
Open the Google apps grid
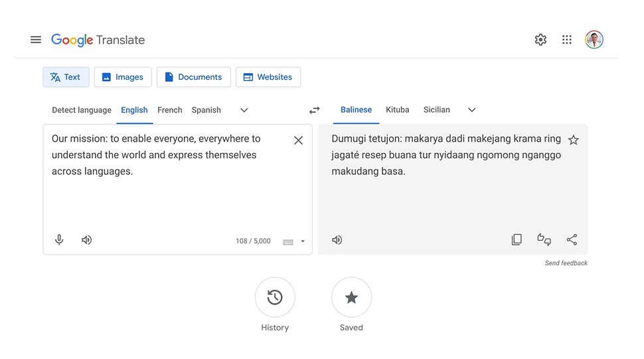[567, 40]
